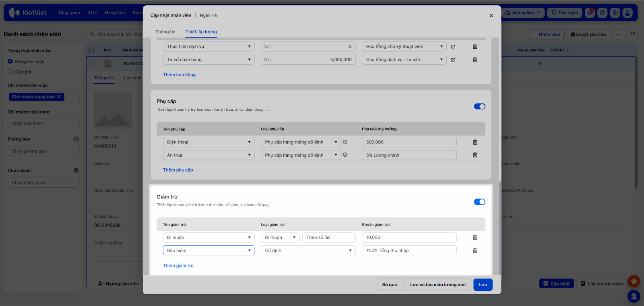
Task: Open external link for Hoa hồng cho kỹ thuật viên
Action: (x=453, y=47)
